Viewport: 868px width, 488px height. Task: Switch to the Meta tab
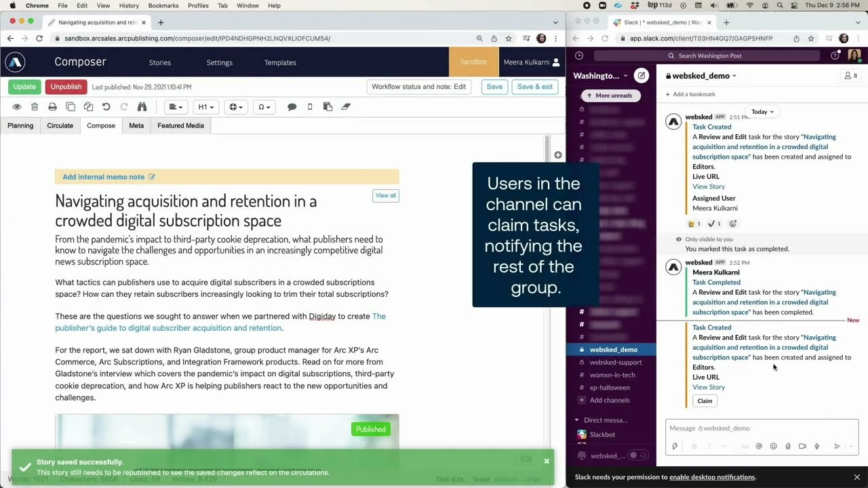pyautogui.click(x=136, y=125)
